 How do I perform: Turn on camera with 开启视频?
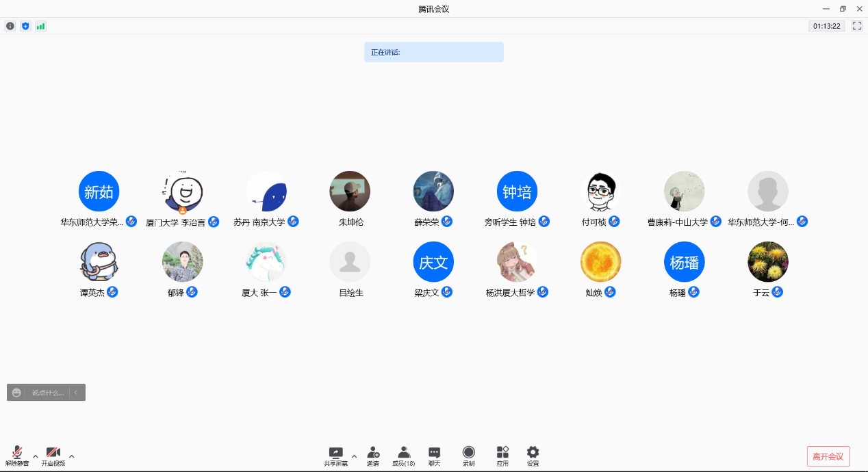coord(53,456)
